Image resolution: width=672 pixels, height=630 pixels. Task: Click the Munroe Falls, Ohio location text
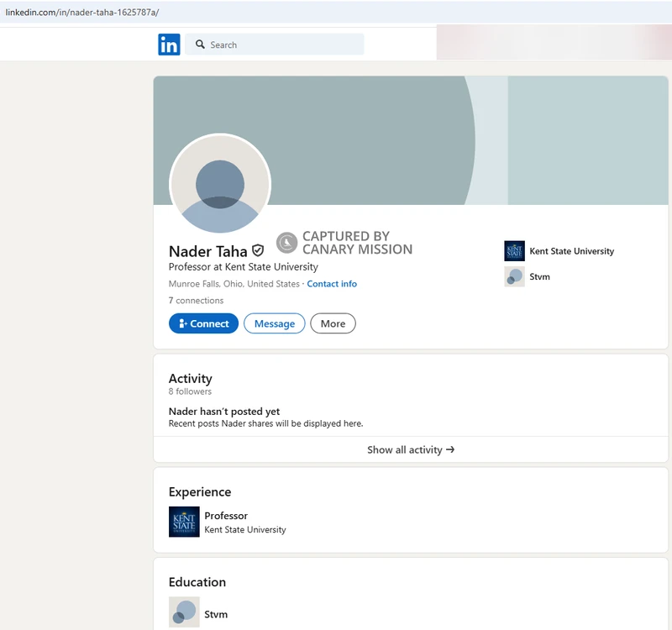tap(234, 284)
